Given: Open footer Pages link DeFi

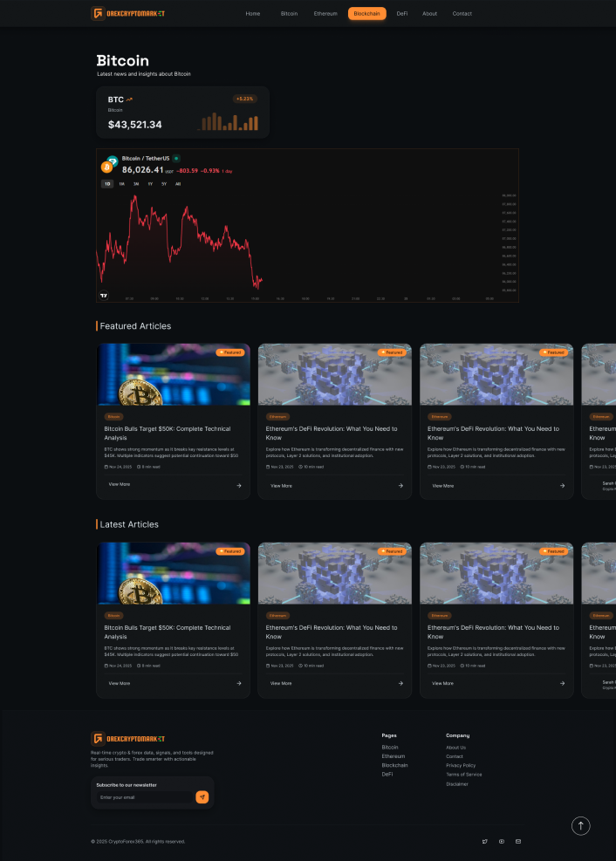Looking at the screenshot, I should tap(387, 775).
